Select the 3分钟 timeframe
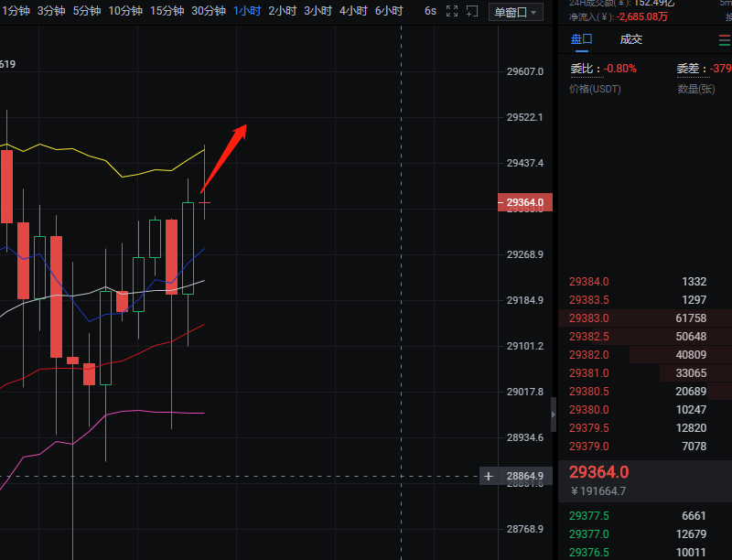This screenshot has width=732, height=560. tap(51, 11)
